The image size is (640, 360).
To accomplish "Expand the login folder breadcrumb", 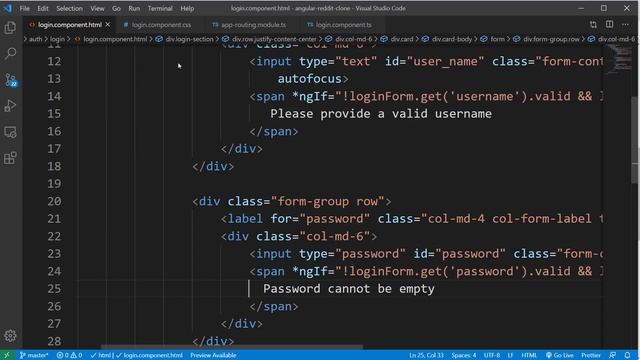I will [x=57, y=39].
